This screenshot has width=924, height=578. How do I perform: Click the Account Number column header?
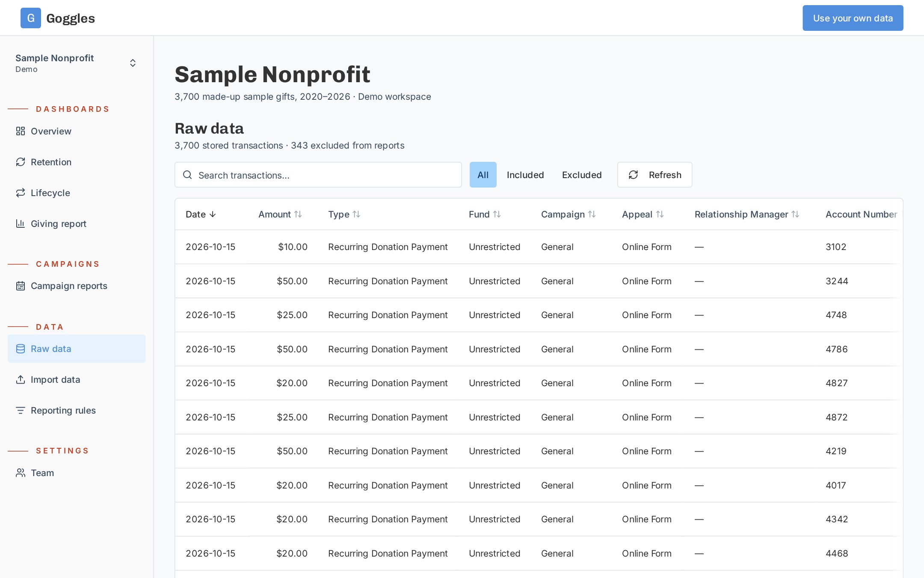pos(861,214)
